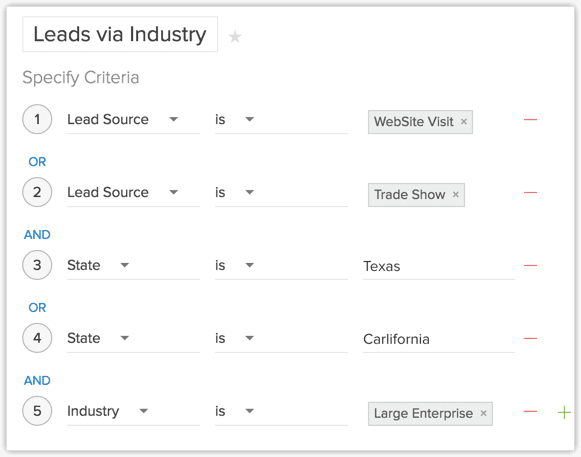581x457 pixels.
Task: Open Lead Source field dropdown in row 1
Action: tap(133, 120)
